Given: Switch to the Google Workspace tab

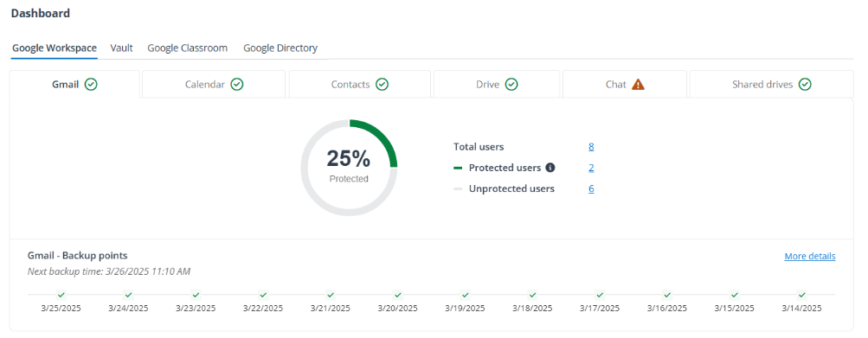Looking at the screenshot, I should click(55, 48).
